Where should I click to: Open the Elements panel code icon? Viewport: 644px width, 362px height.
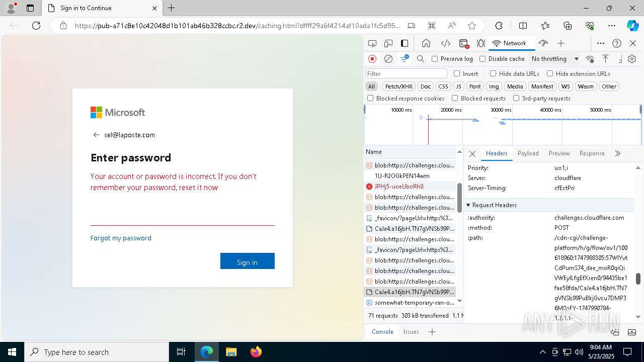tap(445, 43)
